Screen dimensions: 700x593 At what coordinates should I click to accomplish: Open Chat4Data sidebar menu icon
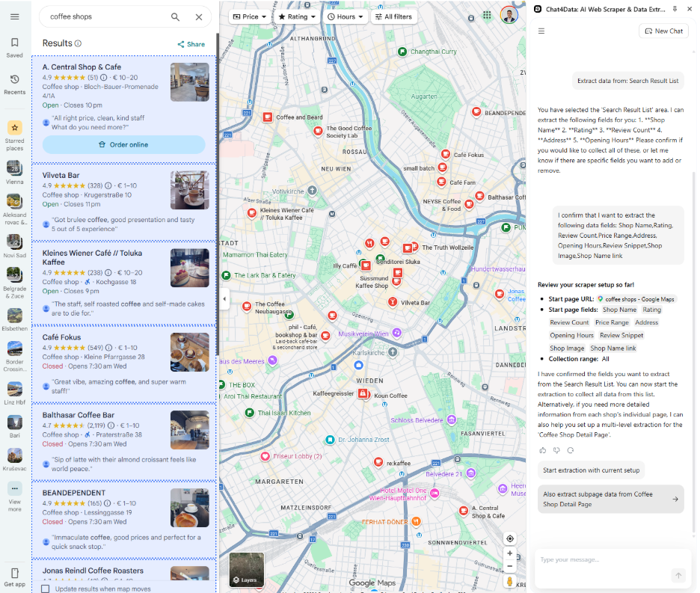[x=541, y=31]
